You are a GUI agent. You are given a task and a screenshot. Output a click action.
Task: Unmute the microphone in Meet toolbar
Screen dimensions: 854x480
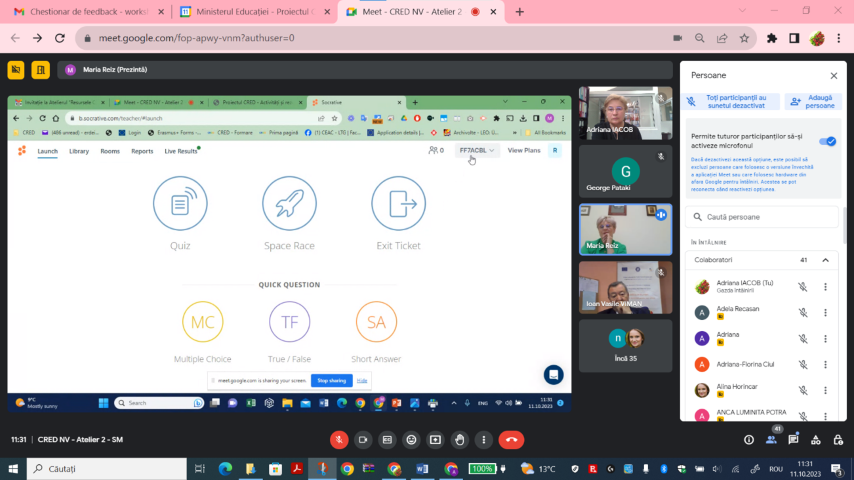point(339,439)
